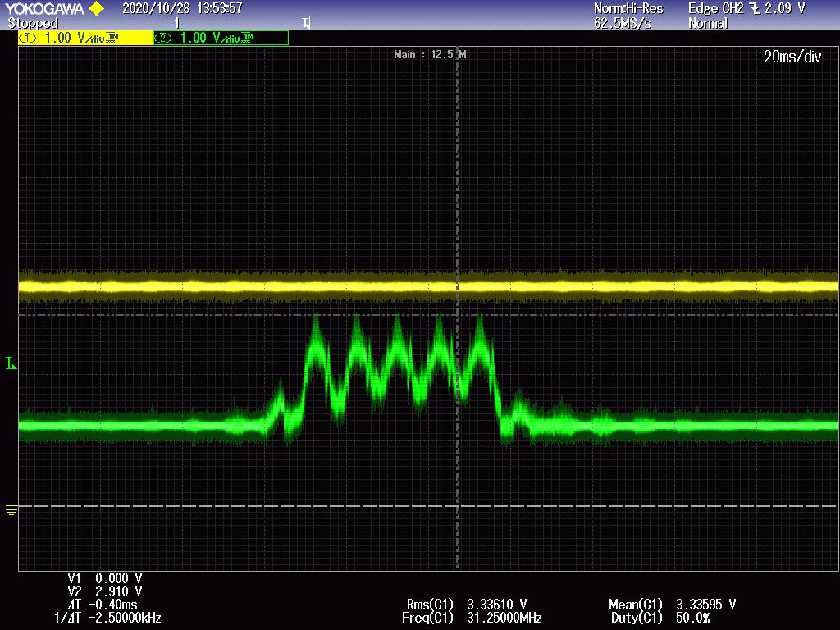This screenshot has height=630, width=840.
Task: Click the 20ms/div timebase setting
Action: coord(792,57)
